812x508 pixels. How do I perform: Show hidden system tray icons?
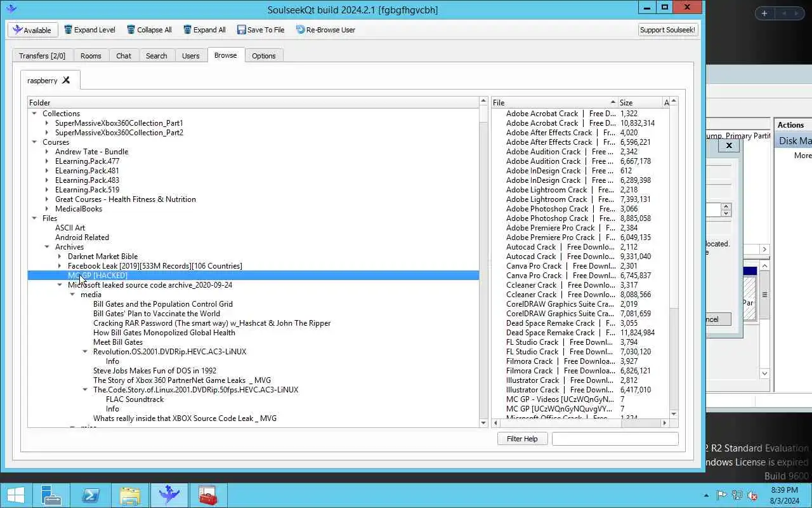pos(706,495)
